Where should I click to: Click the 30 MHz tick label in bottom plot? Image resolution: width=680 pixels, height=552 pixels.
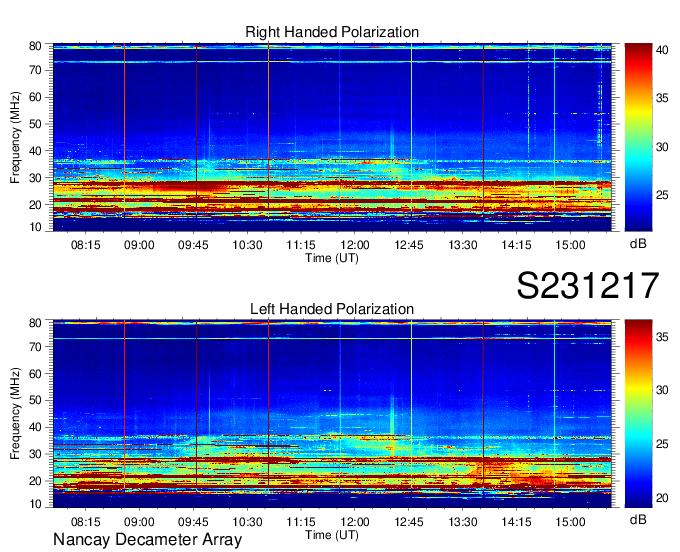point(35,454)
